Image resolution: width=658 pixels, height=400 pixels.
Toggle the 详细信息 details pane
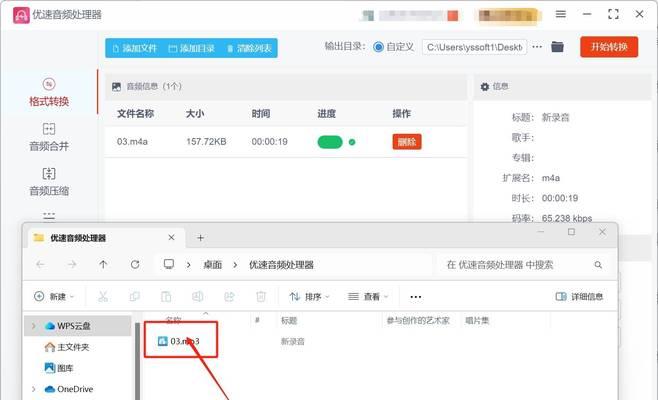[579, 297]
